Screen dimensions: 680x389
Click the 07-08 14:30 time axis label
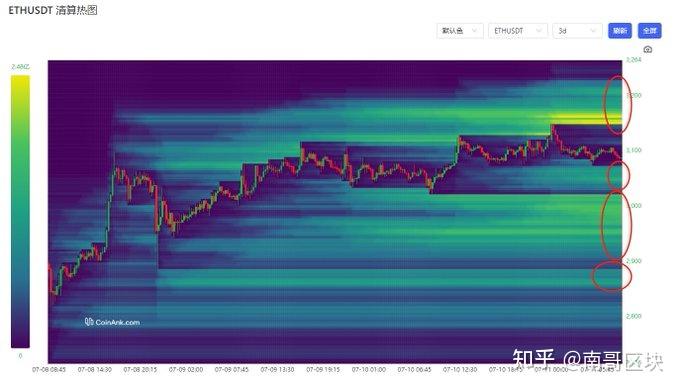pos(95,369)
